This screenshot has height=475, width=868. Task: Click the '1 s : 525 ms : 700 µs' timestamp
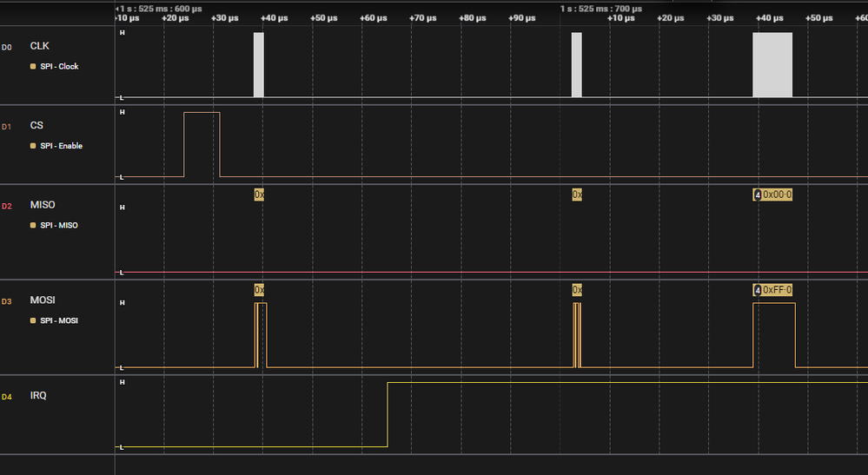pos(601,9)
